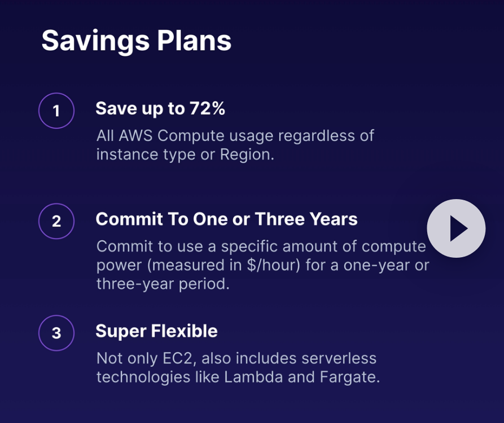Select the number 2 circle icon
Viewport: 504px width, 423px height.
pyautogui.click(x=56, y=221)
